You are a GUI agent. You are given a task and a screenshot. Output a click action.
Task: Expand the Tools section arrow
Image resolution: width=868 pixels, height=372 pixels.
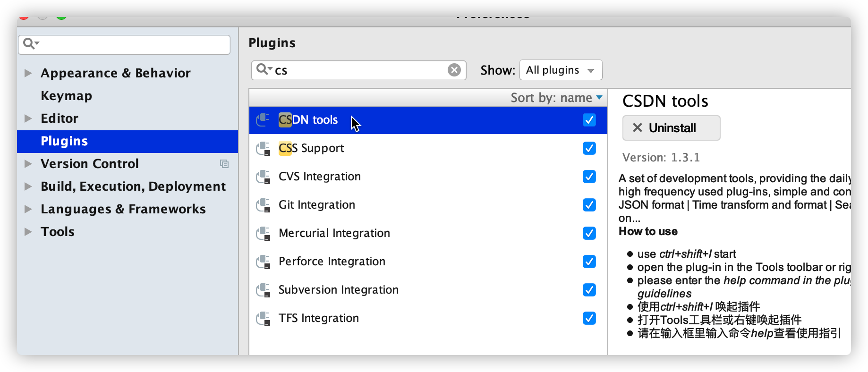(x=28, y=232)
